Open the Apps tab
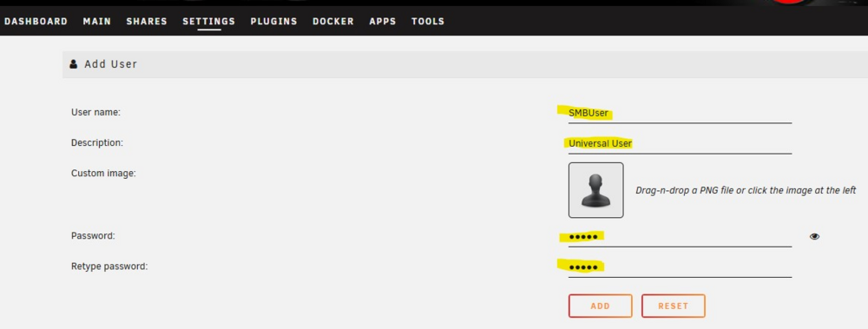Viewport: 868px width, 329px height. click(x=383, y=22)
